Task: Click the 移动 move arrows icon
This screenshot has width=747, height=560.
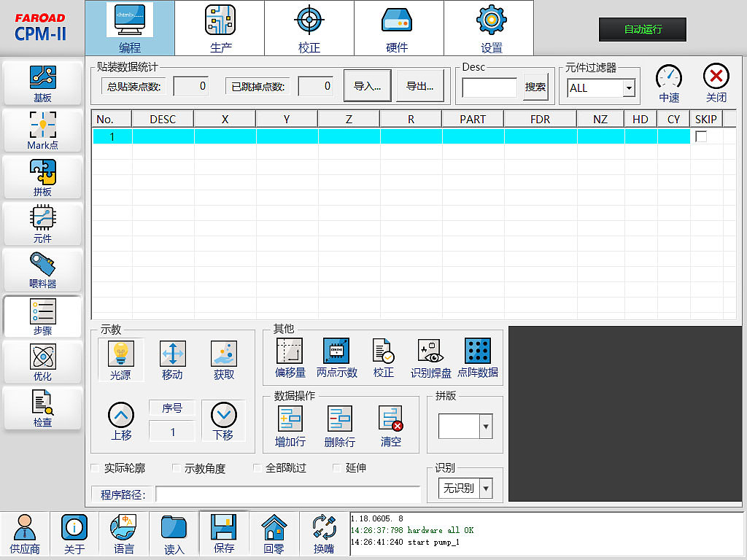Action: pos(172,359)
